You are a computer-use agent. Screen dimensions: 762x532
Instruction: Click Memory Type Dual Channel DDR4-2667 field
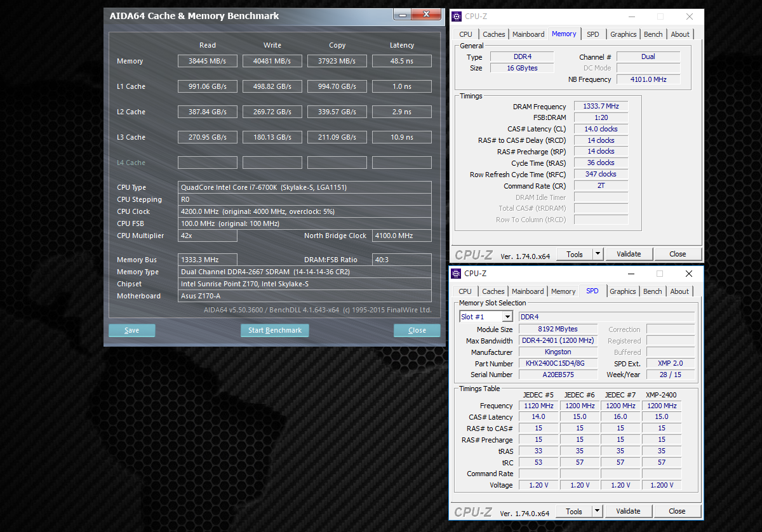click(x=305, y=272)
